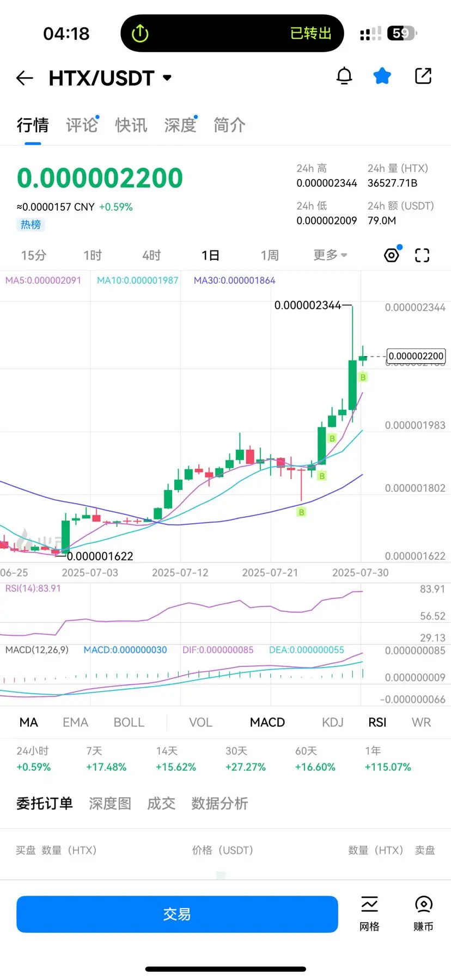Tap the 2025-07-21 date on axis
The image size is (451, 980).
[270, 572]
